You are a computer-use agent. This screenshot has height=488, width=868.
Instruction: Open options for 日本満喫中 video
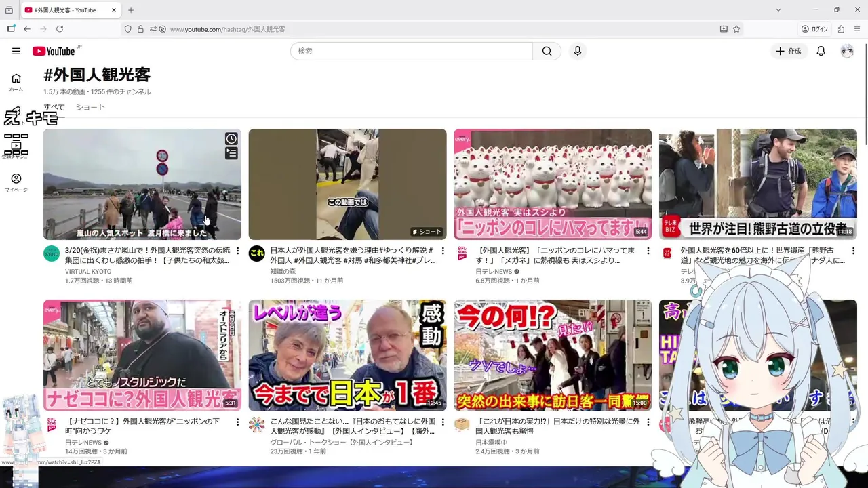pyautogui.click(x=648, y=422)
